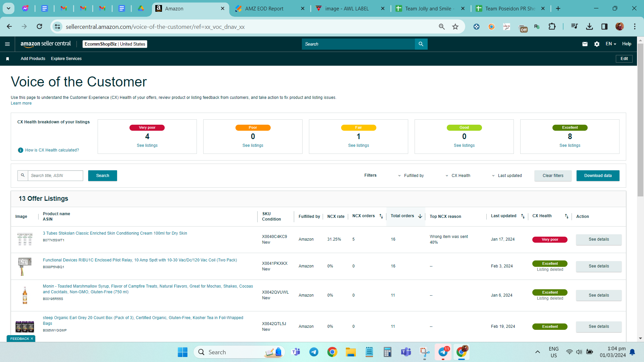Open File Explorer from the taskbar
Image resolution: width=644 pixels, height=362 pixels.
tap(351, 352)
